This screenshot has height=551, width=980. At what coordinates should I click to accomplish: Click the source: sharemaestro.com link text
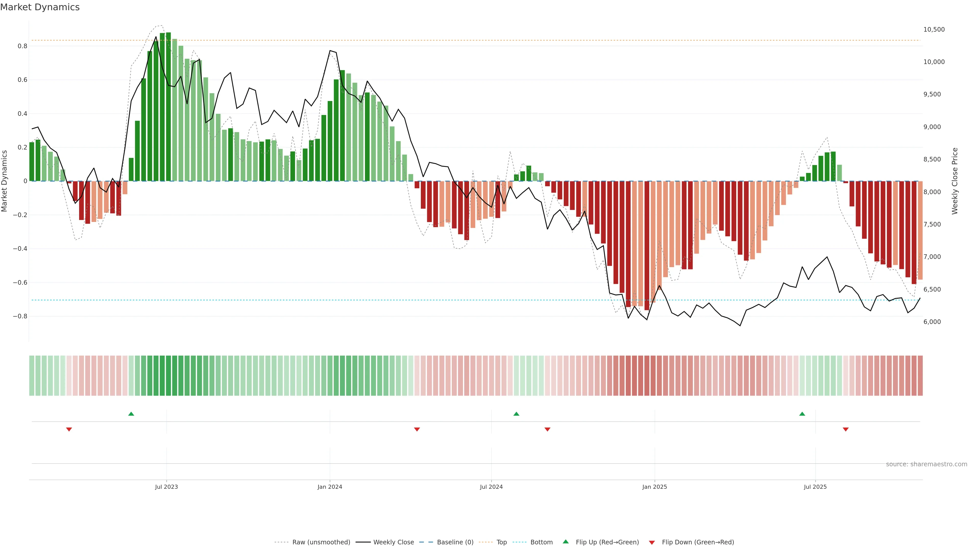point(926,464)
